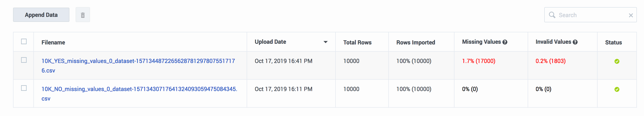Click green status check for 10K_NO file
Image resolution: width=644 pixels, height=116 pixels.
pyautogui.click(x=617, y=89)
